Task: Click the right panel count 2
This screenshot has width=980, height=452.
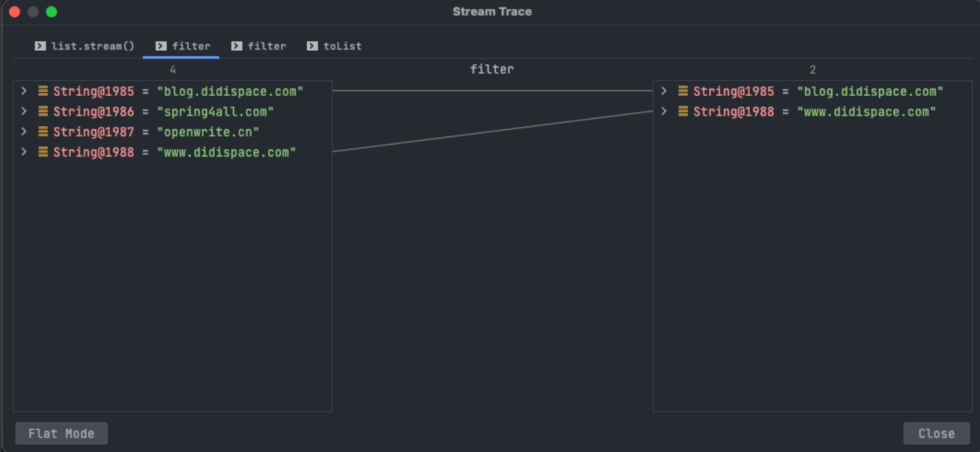Action: coord(812,69)
